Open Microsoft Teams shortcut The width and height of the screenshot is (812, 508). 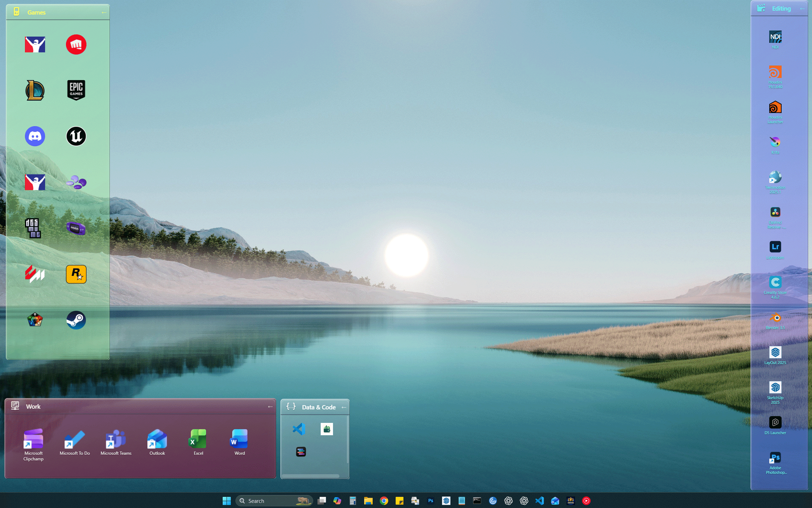(x=116, y=442)
